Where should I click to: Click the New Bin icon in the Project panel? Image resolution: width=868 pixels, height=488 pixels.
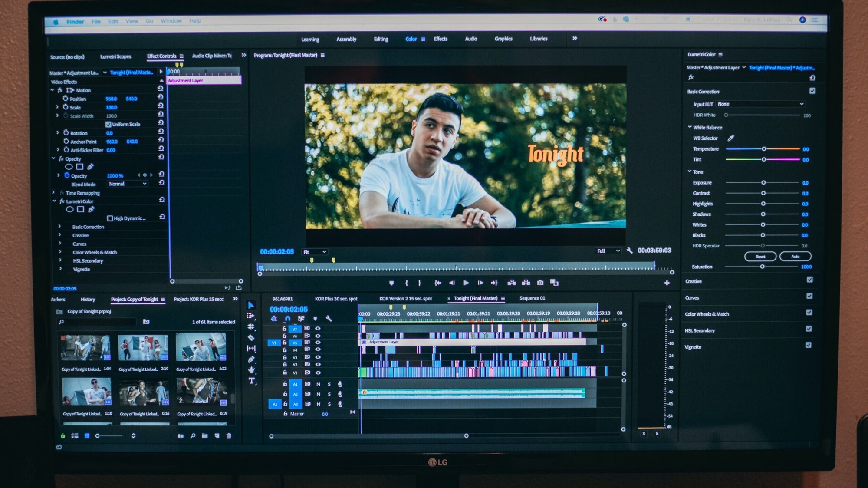click(205, 436)
